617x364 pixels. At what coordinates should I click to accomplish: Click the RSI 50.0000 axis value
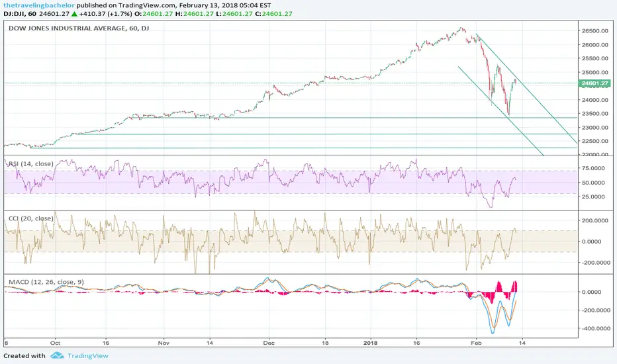click(x=593, y=183)
